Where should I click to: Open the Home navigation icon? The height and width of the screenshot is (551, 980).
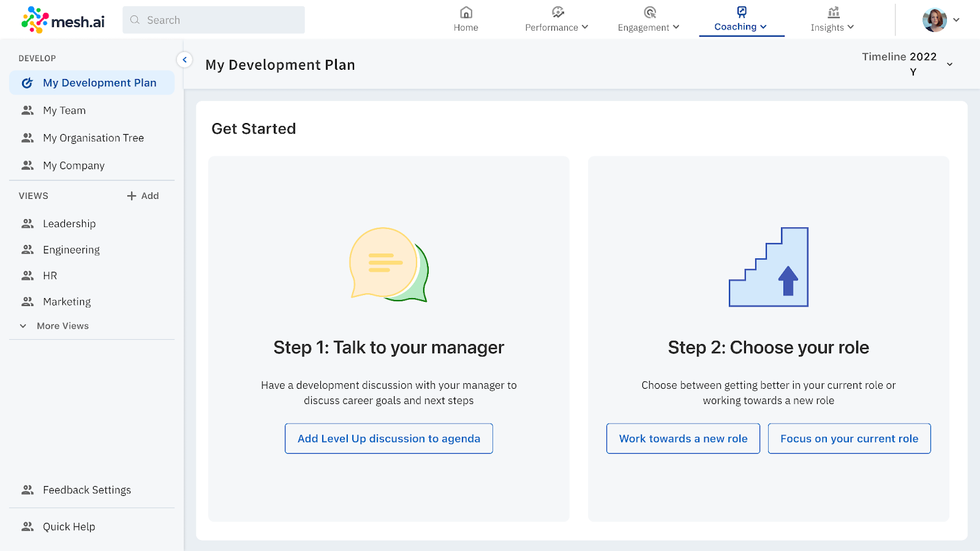[466, 12]
